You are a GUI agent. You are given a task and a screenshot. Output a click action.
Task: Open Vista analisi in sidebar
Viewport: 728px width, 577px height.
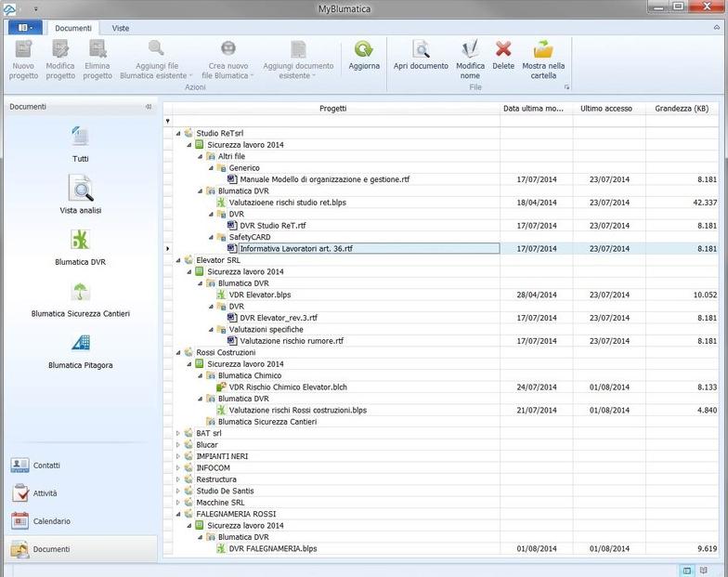[81, 190]
